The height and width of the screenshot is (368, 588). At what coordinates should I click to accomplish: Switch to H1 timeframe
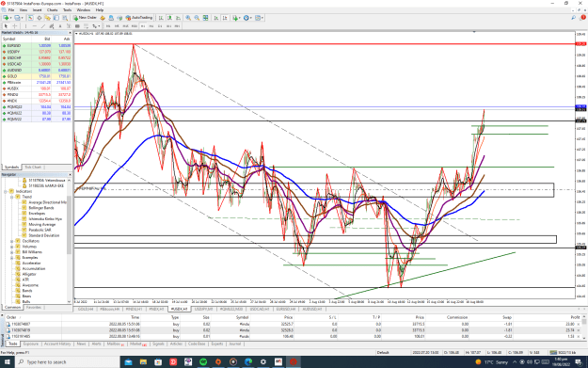(143, 26)
